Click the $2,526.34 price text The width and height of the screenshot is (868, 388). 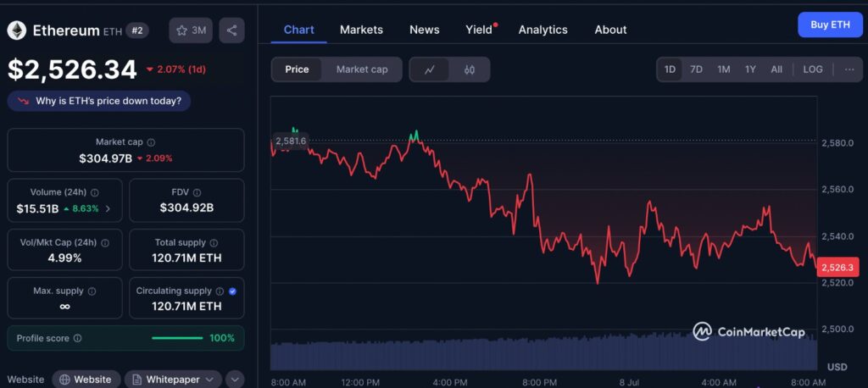[x=72, y=69]
